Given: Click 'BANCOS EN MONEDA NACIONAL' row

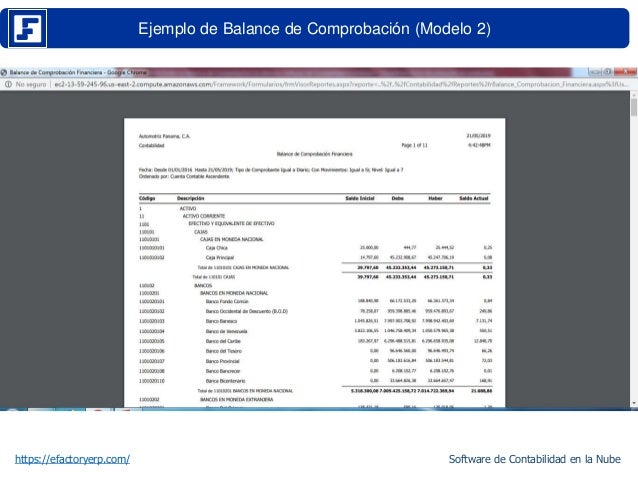Looking at the screenshot, I should pyautogui.click(x=234, y=293).
